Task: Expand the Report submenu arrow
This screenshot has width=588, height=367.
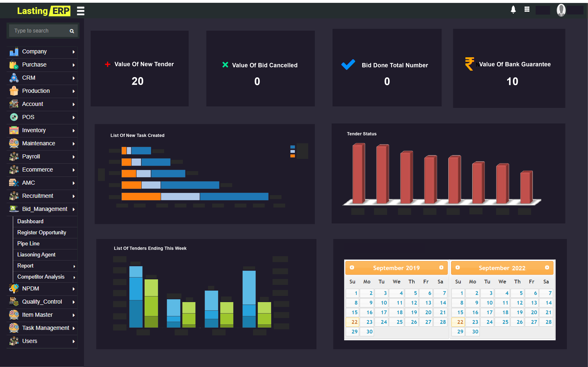Action: coord(74,266)
